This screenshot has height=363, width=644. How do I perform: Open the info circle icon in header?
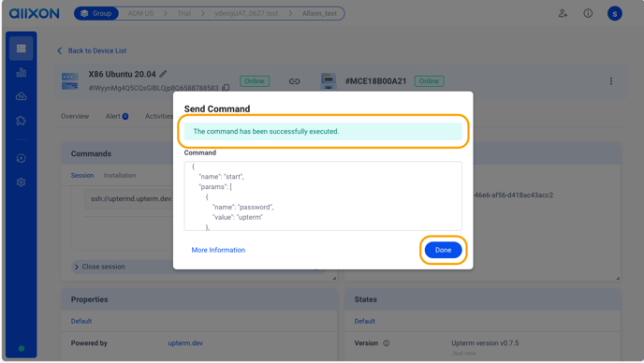[588, 13]
